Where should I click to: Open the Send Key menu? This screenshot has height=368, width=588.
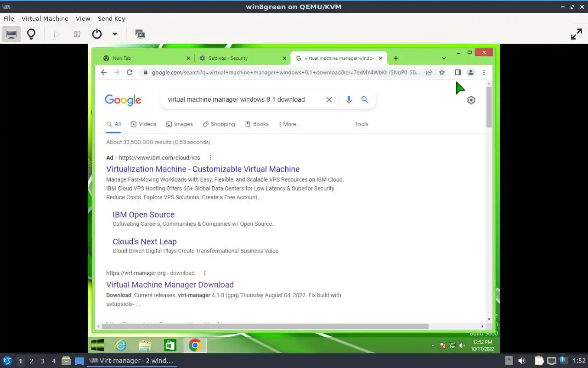111,18
